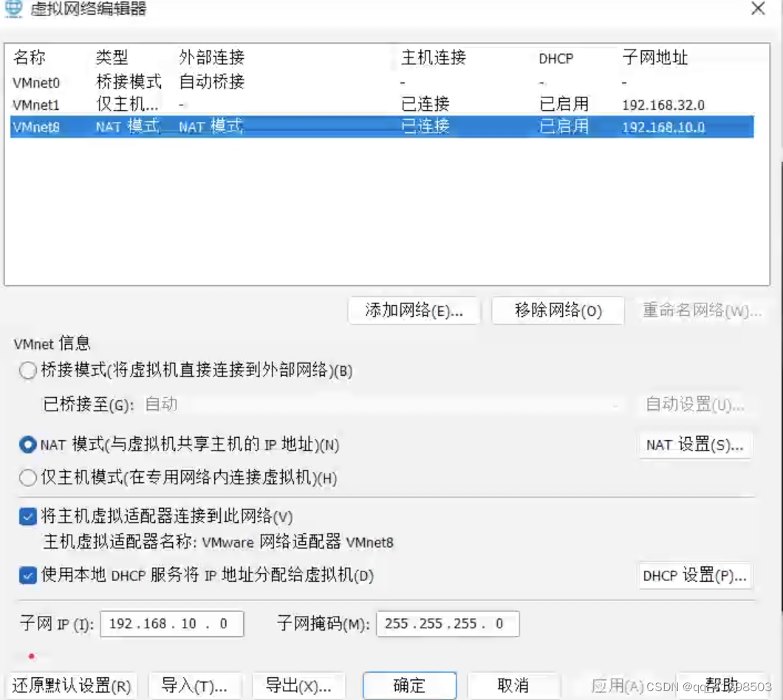This screenshot has height=700, width=783.
Task: Click 移除网络(O) button
Action: pos(558,311)
